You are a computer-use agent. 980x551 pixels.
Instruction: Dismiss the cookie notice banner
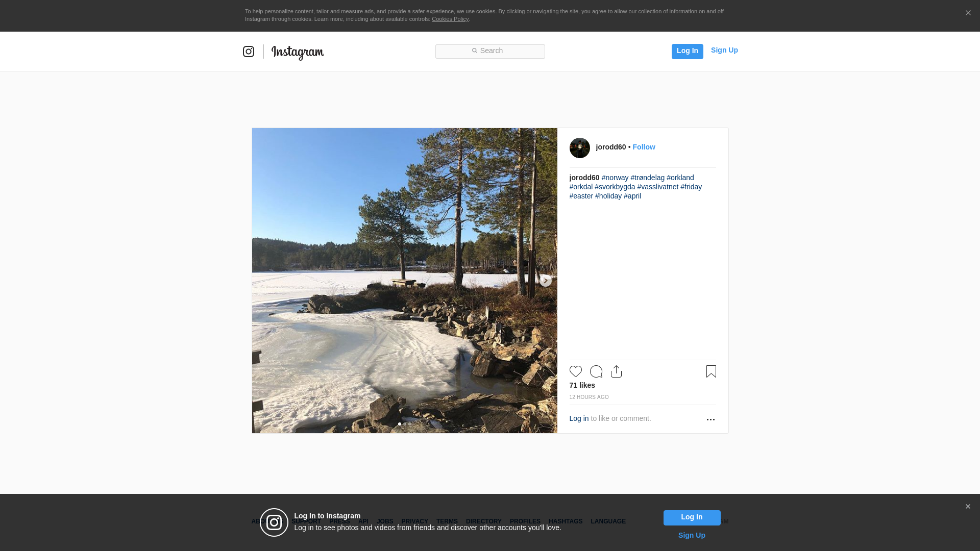968,13
